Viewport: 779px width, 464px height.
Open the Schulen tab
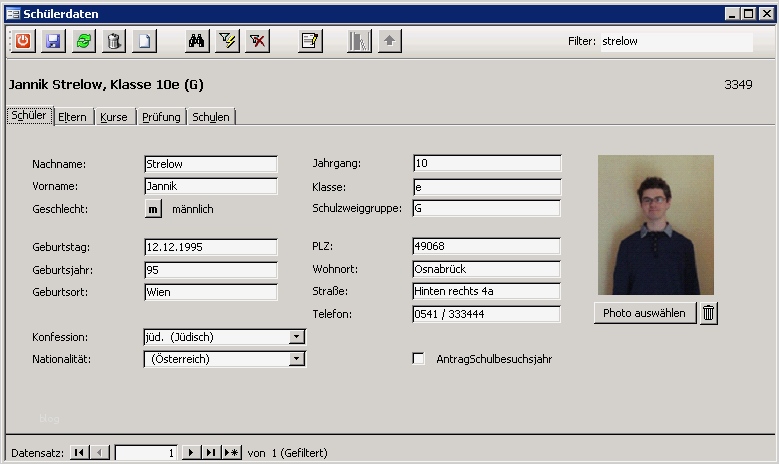point(211,117)
